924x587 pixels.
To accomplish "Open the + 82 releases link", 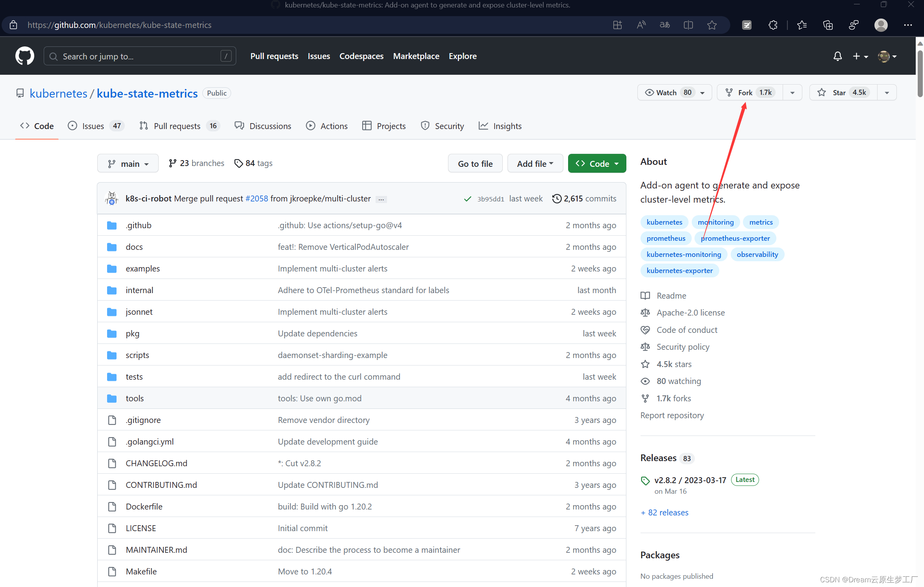I will (x=664, y=512).
